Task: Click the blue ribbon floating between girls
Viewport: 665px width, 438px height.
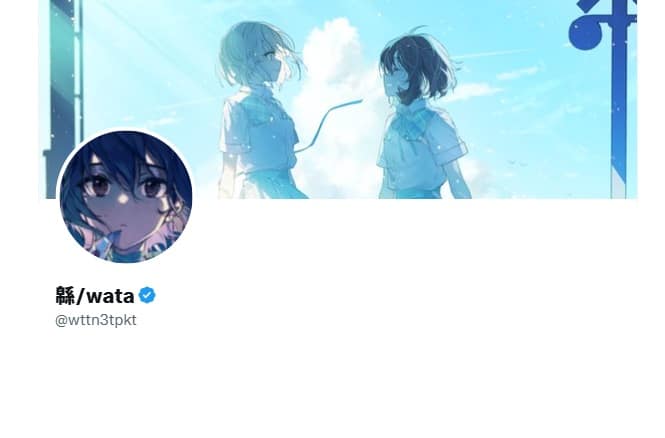Action: [x=329, y=123]
